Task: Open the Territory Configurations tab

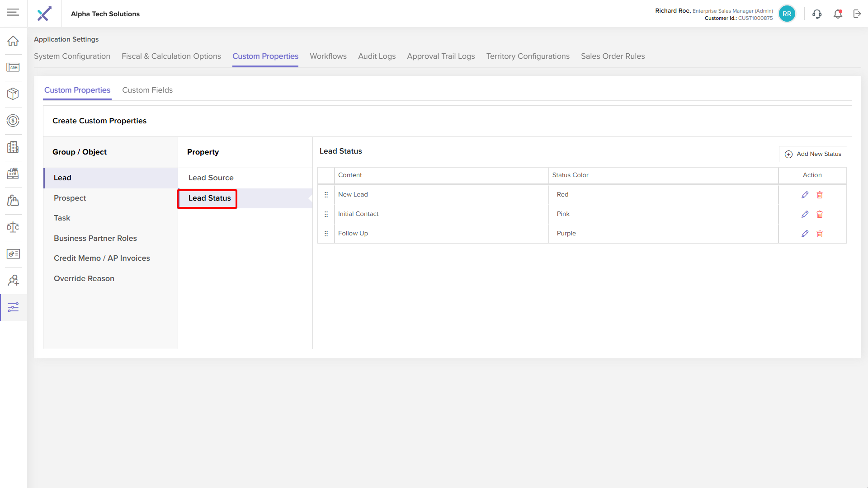Action: [528, 56]
